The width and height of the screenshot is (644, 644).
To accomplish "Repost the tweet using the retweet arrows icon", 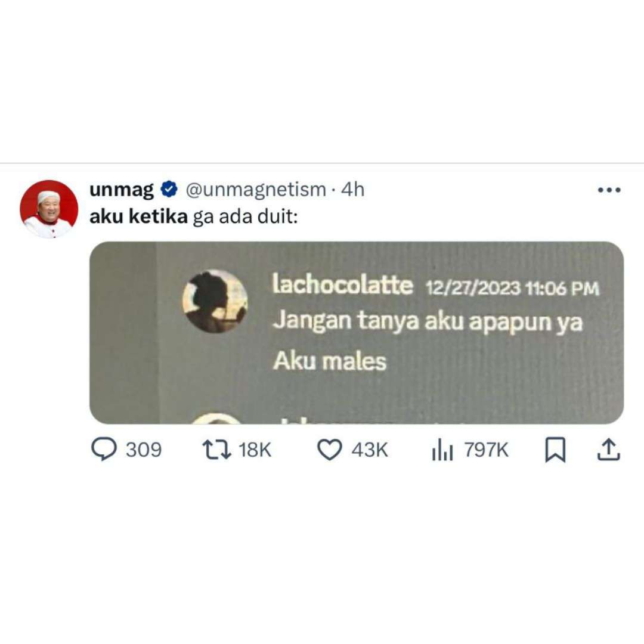I will click(217, 450).
